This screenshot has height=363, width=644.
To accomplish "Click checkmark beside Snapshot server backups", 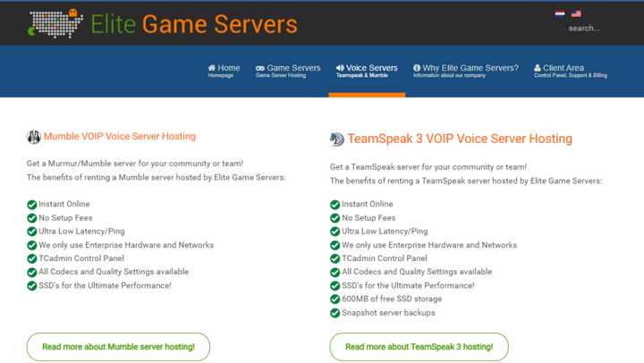I will (335, 314).
